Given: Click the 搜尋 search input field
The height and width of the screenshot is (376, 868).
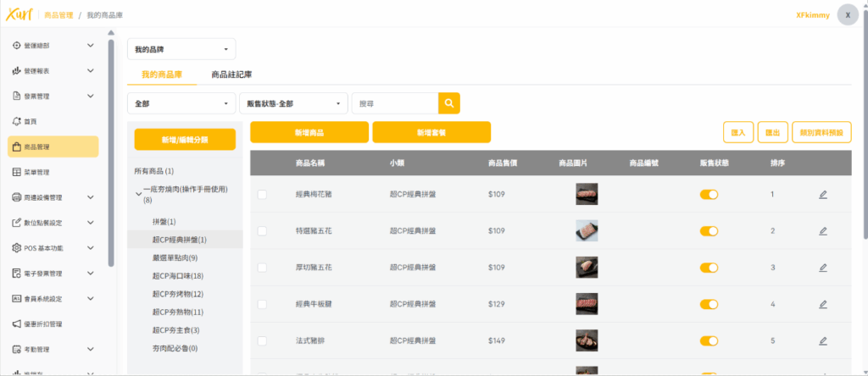Looking at the screenshot, I should click(x=394, y=103).
